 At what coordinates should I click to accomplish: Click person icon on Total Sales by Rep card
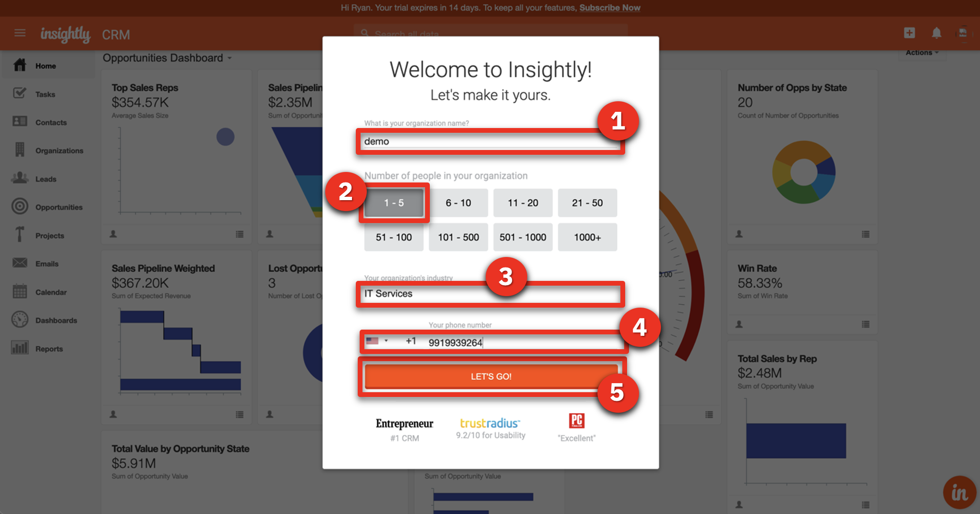(x=739, y=504)
